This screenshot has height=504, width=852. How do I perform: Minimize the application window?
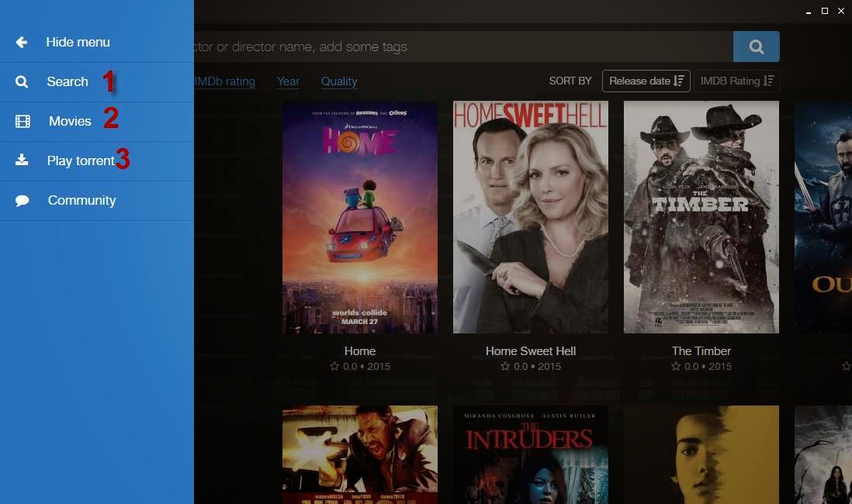coord(809,11)
